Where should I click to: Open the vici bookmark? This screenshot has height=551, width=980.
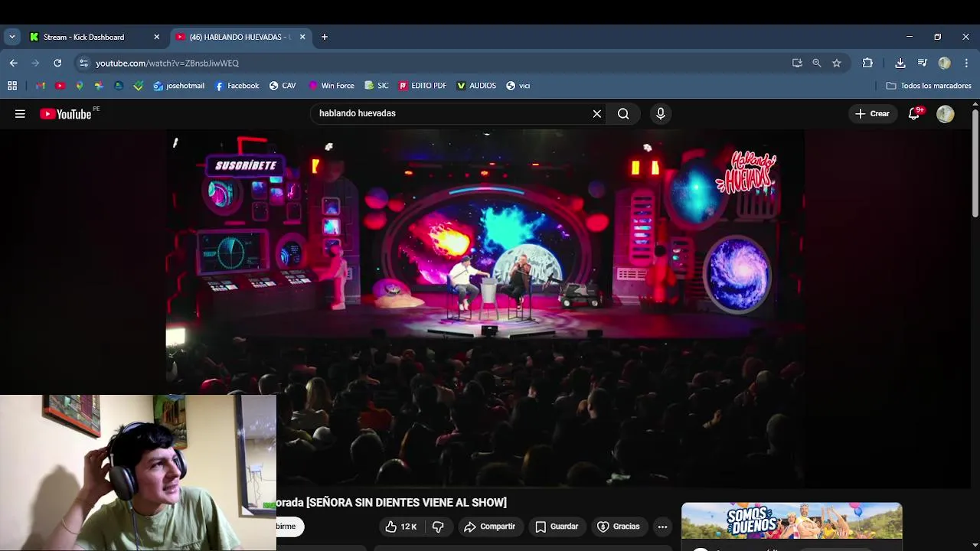click(x=518, y=86)
